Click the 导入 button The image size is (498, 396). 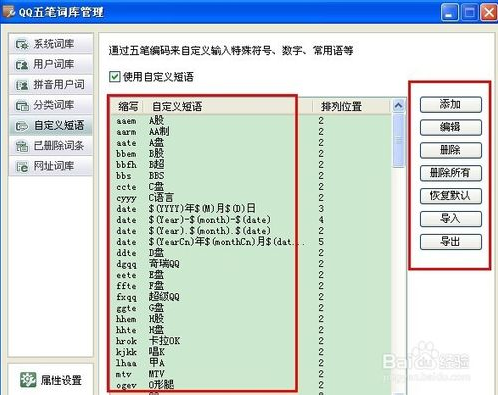tap(451, 219)
